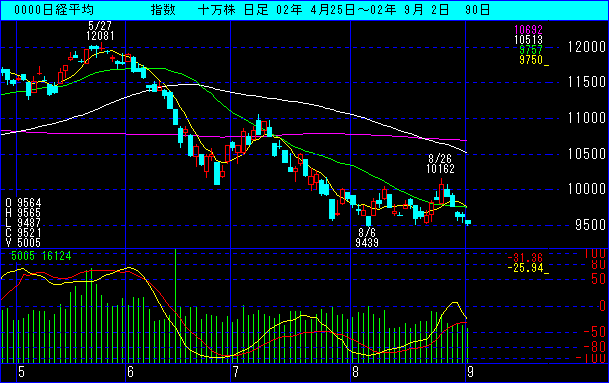Click the yellow oscillator value -25.94

pos(525,268)
